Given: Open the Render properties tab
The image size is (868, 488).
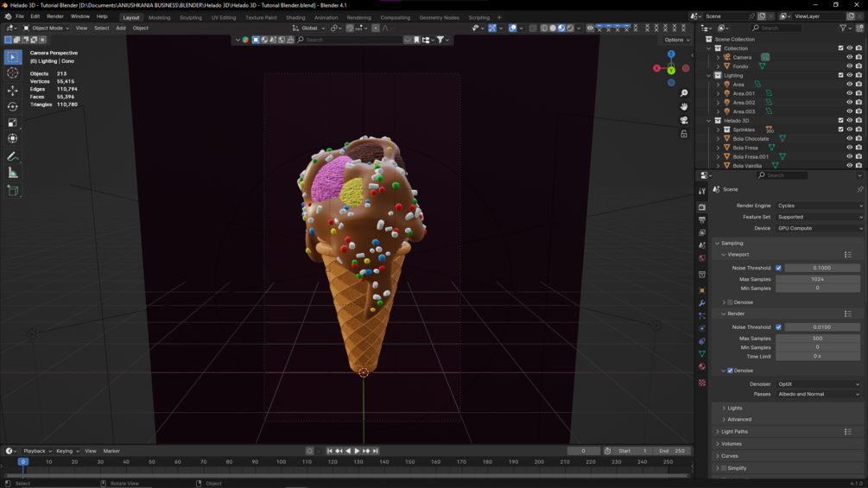Looking at the screenshot, I should coord(702,207).
